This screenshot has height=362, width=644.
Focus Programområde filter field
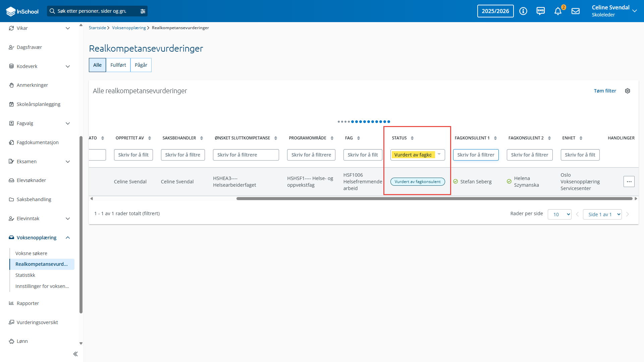click(x=311, y=155)
